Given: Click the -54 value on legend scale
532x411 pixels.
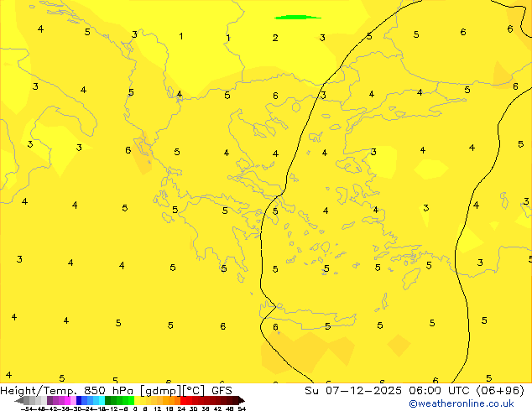Looking at the screenshot, I should click(28, 408).
